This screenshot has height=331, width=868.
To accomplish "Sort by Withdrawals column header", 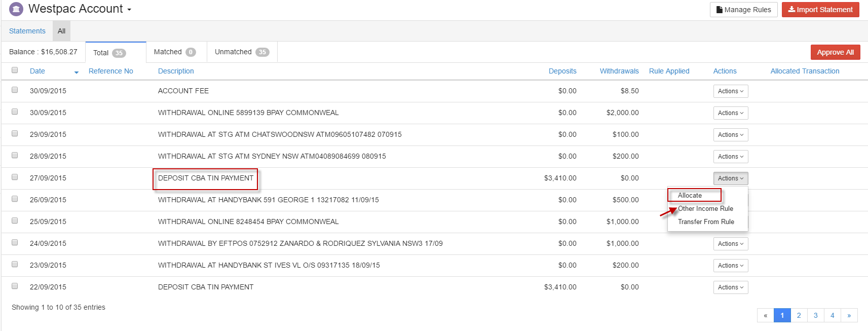I will 619,71.
